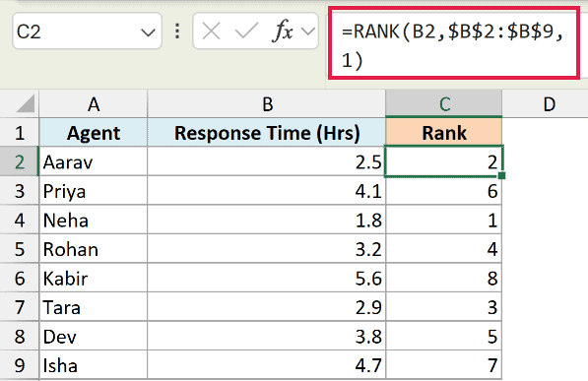Click the Rank header cell

[x=444, y=133]
